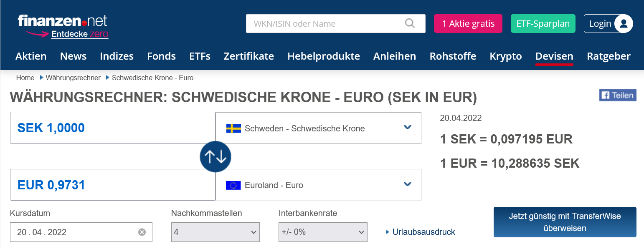Open the Interbankenrate dropdown
The image size is (644, 249).
click(322, 232)
